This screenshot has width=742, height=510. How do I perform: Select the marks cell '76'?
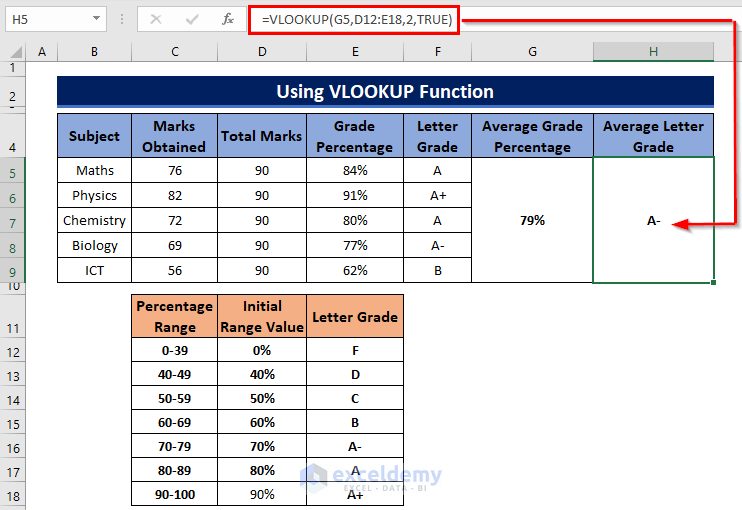pos(174,170)
